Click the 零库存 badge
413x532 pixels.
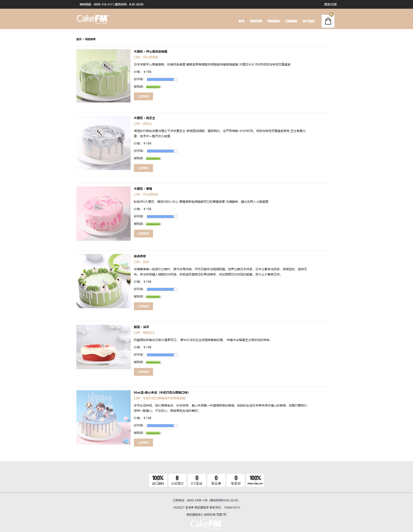[x=236, y=480]
